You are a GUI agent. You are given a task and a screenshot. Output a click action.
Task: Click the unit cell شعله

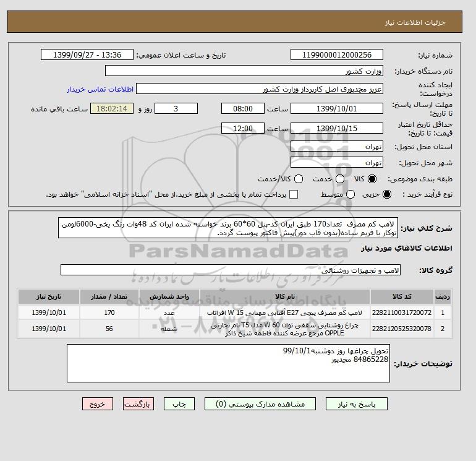(x=169, y=329)
